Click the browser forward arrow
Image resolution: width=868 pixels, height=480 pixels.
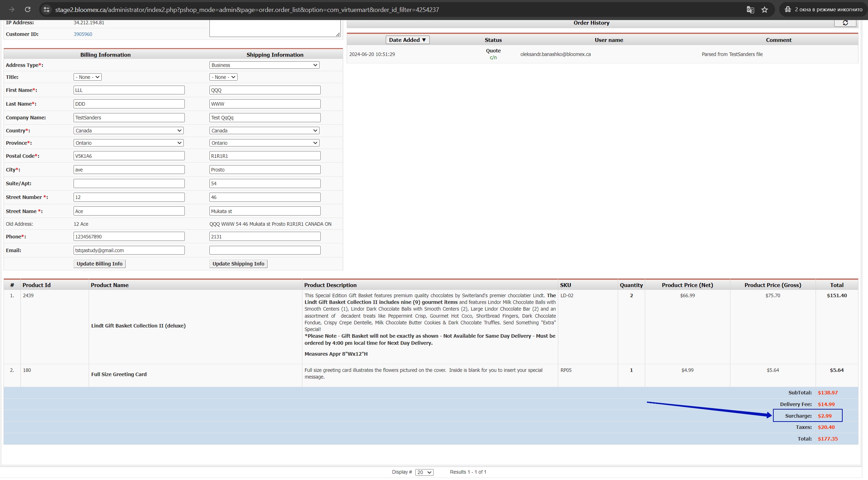pos(12,10)
